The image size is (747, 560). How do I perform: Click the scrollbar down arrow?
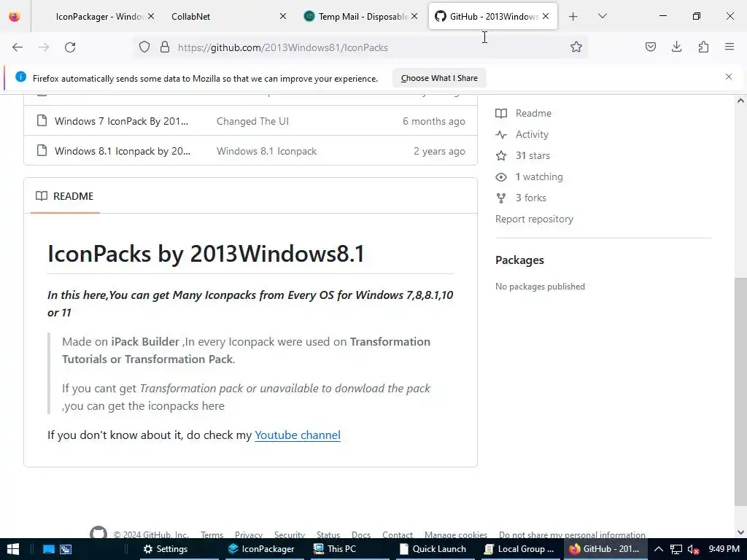tap(740, 532)
